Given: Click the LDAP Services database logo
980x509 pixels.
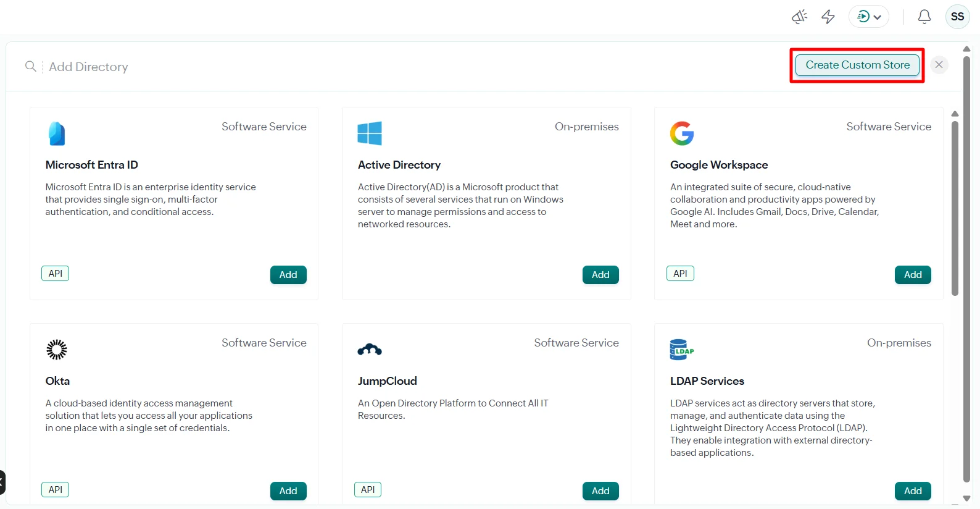Looking at the screenshot, I should click(681, 350).
